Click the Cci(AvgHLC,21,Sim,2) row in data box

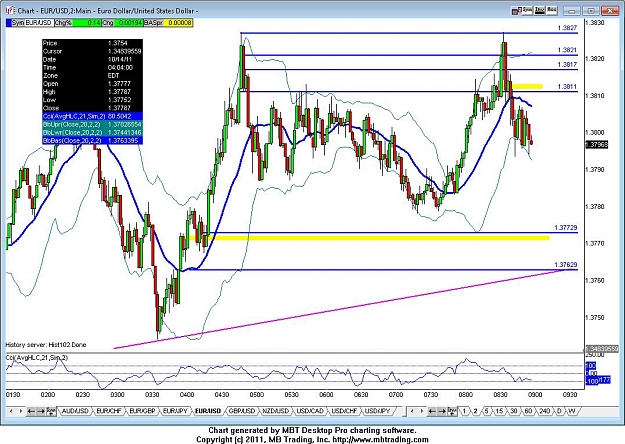[x=92, y=116]
